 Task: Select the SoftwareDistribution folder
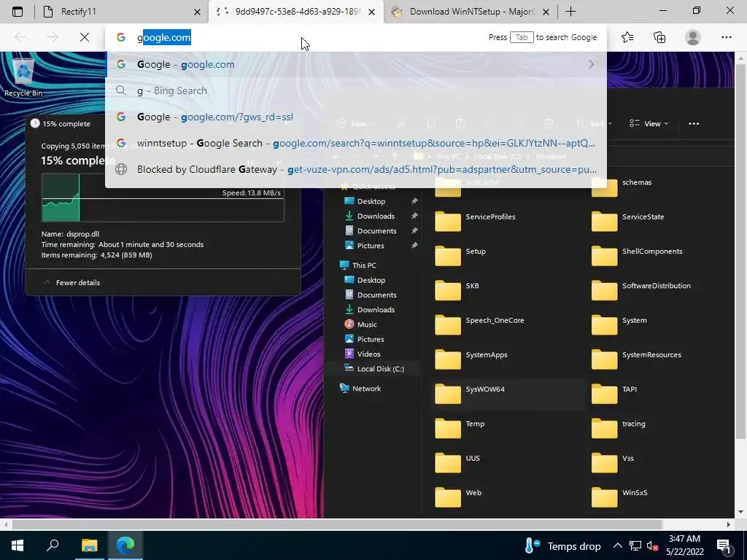coord(641,290)
